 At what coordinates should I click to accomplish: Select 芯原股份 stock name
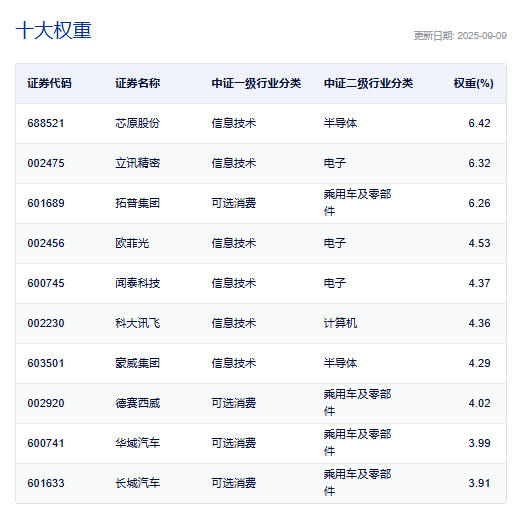coord(138,123)
